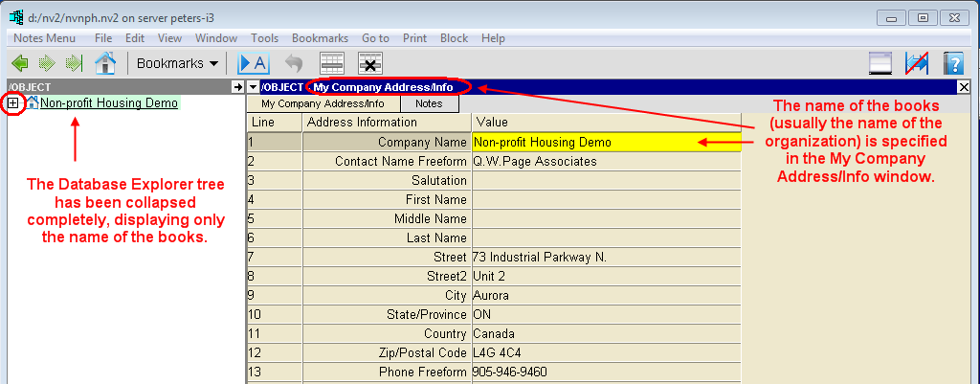Viewport: 980px width, 384px height.
Task: Select the My Company Address/Info tab
Action: click(323, 103)
